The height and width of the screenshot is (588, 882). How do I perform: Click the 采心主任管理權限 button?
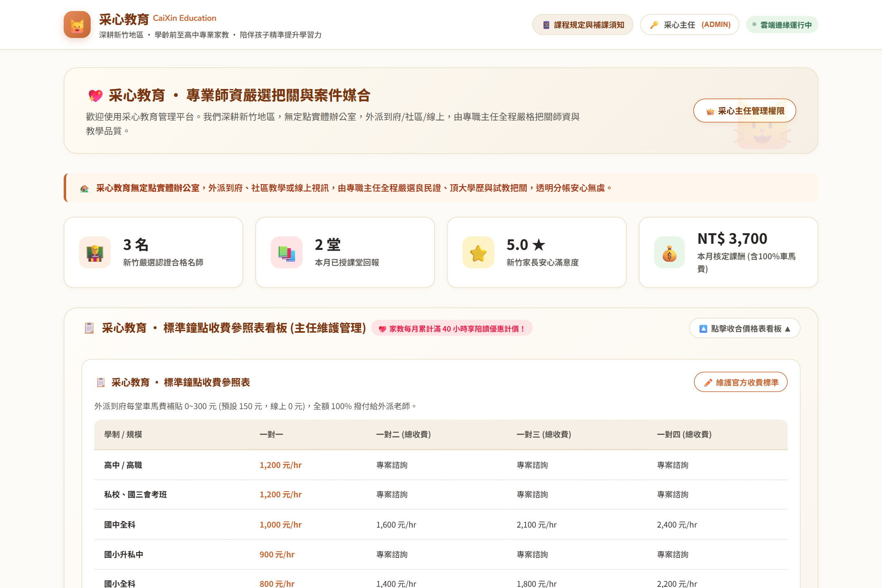[x=745, y=111]
